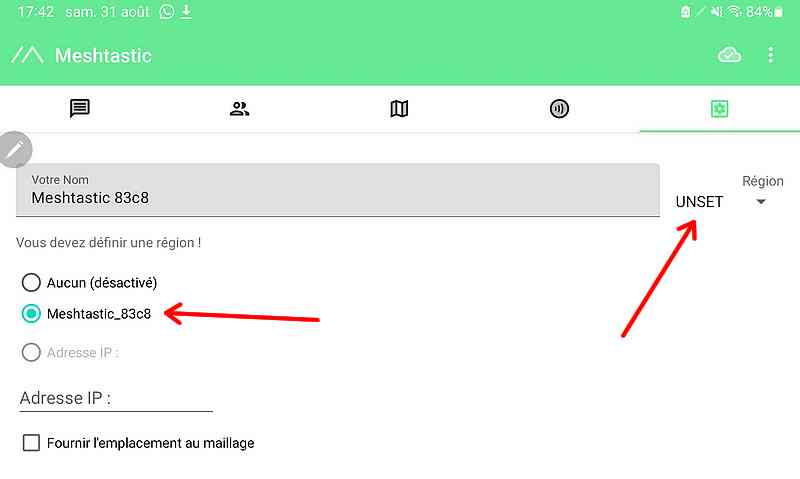This screenshot has width=800, height=479.
Task: Tap the grey pencil edit button
Action: 15,149
